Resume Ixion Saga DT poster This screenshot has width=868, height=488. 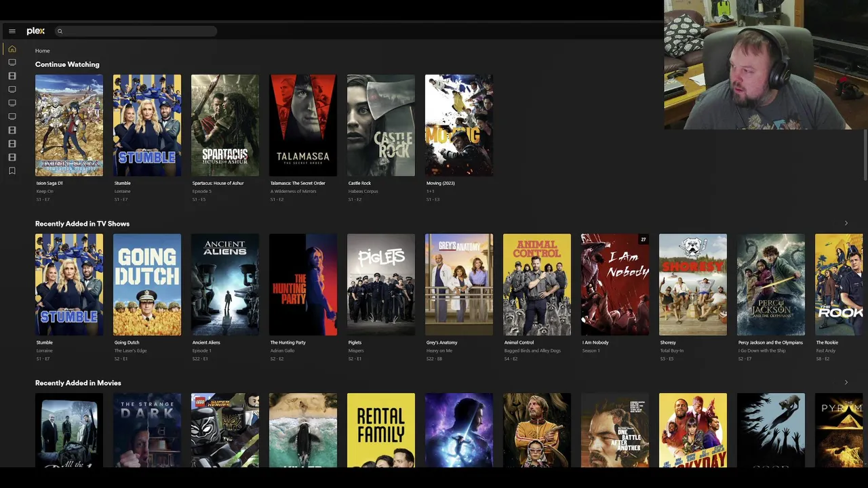pyautogui.click(x=69, y=125)
